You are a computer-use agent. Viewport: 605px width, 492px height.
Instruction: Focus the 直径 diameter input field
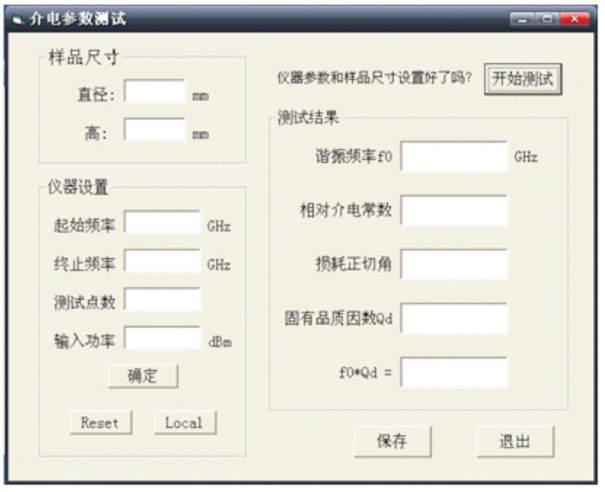pos(155,93)
